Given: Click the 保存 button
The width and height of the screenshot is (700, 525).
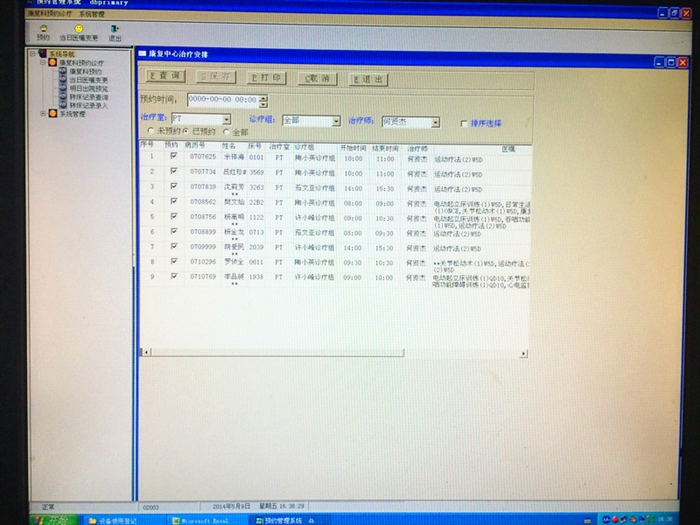Looking at the screenshot, I should pyautogui.click(x=216, y=77).
